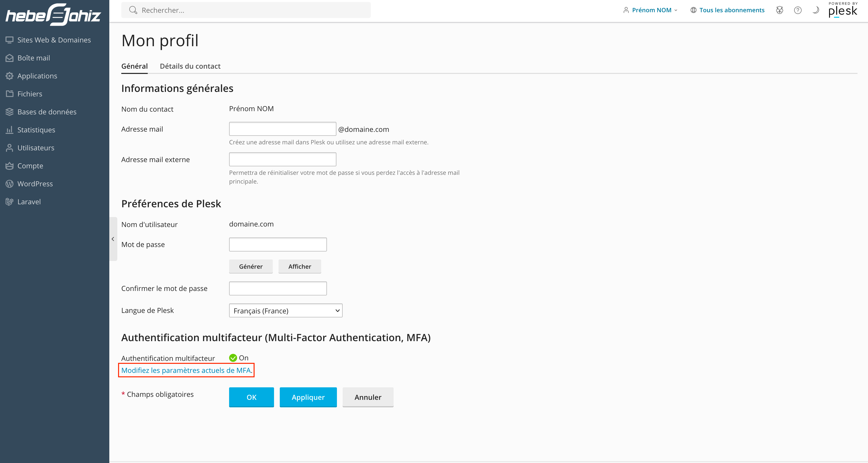Click the green MFA On status icon
Image resolution: width=868 pixels, height=463 pixels.
point(233,358)
